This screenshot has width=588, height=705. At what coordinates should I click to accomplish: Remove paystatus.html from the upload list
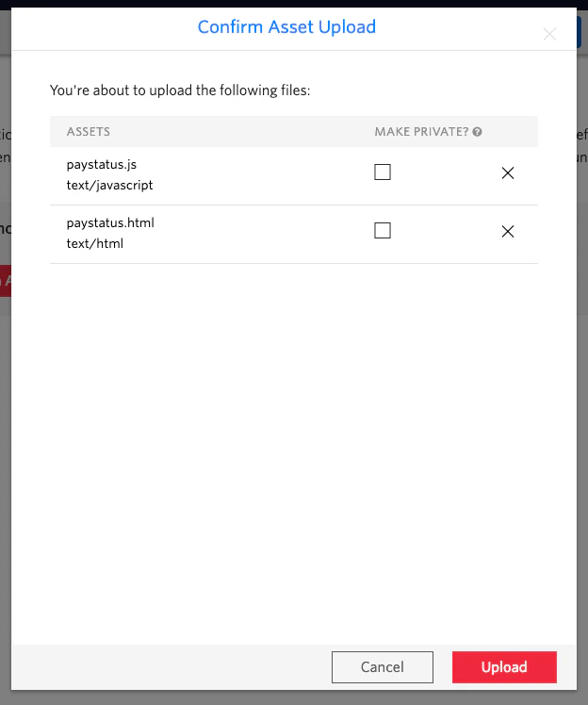508,232
